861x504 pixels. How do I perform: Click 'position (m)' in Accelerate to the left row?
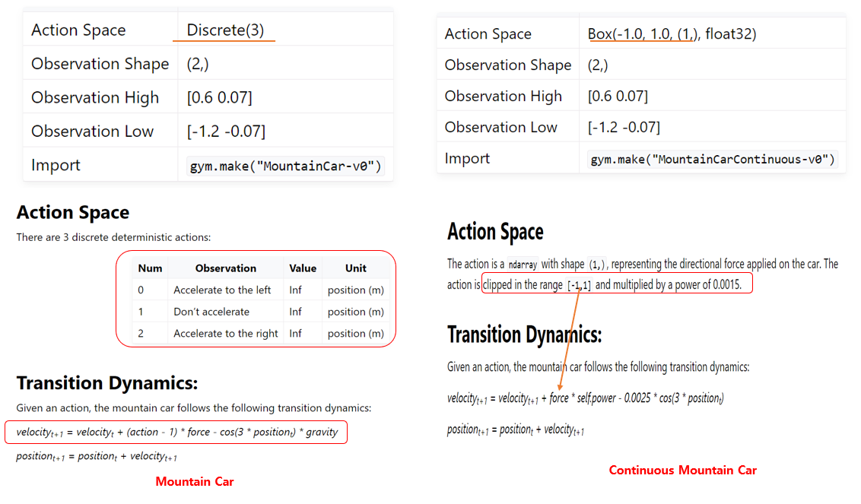tap(355, 290)
